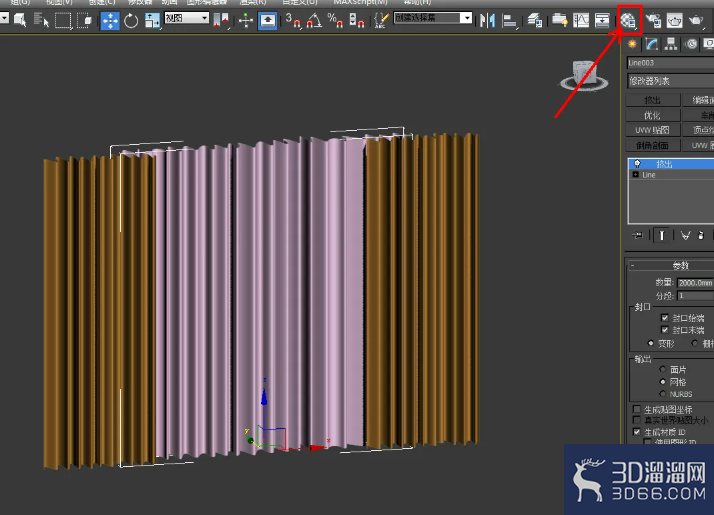
Task: Toggle 3D Snaps
Action: click(293, 20)
